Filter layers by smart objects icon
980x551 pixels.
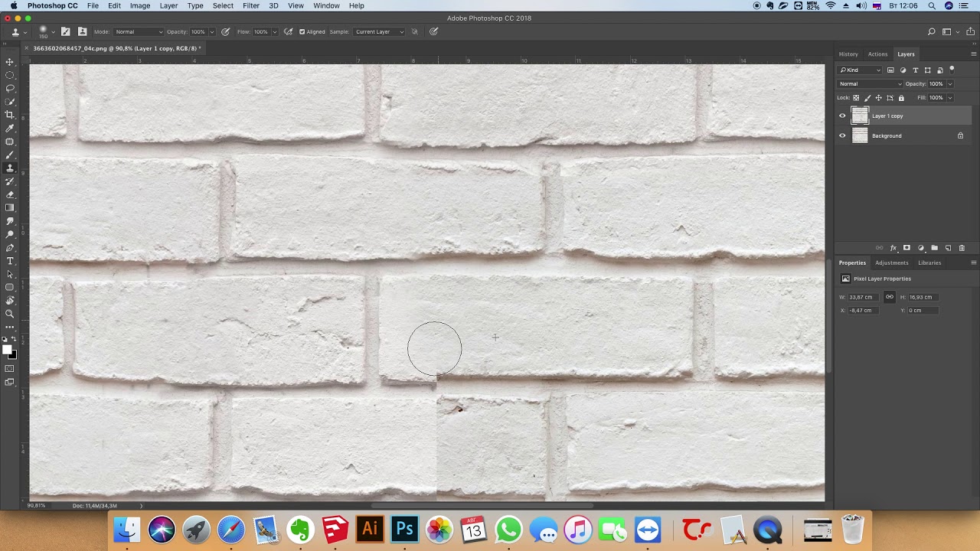[x=939, y=70]
